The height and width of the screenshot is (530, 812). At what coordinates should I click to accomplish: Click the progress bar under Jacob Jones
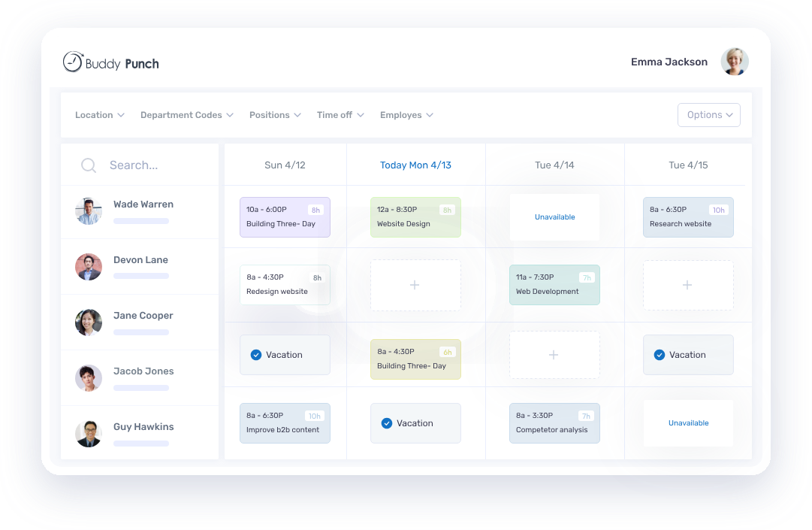pos(141,388)
